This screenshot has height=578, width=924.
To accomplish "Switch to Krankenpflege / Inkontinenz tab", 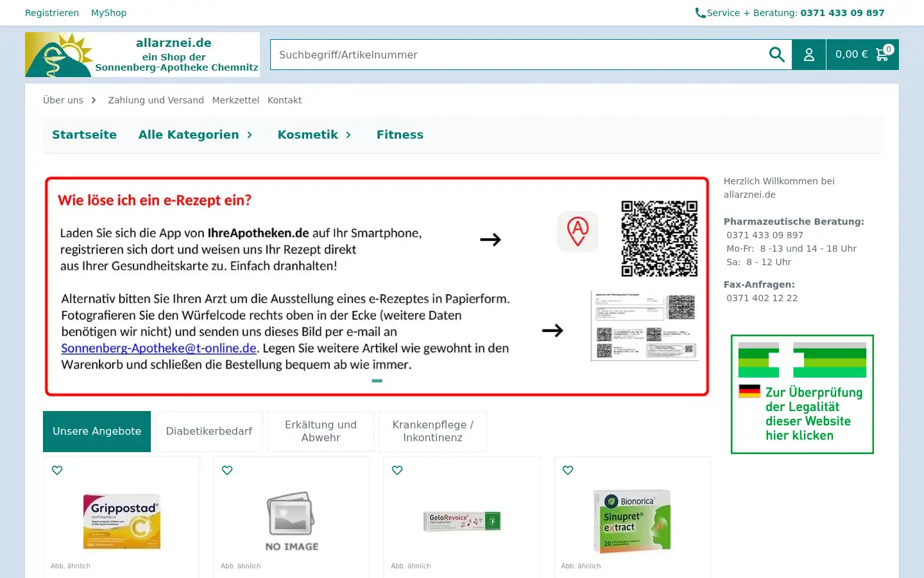I will (432, 432).
